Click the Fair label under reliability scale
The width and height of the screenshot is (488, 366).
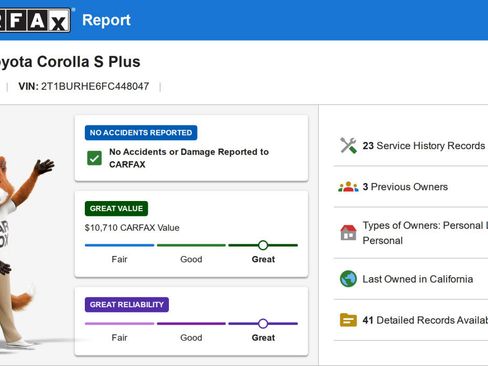click(x=119, y=338)
